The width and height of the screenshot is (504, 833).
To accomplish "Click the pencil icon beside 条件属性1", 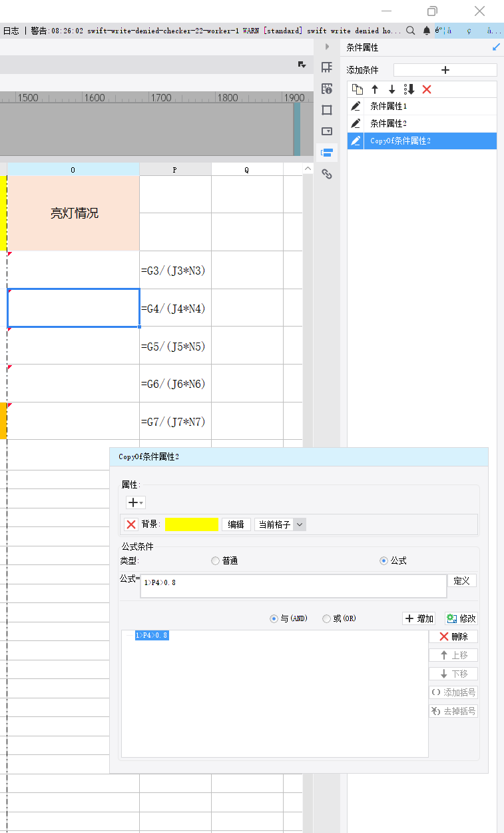I will pos(356,106).
